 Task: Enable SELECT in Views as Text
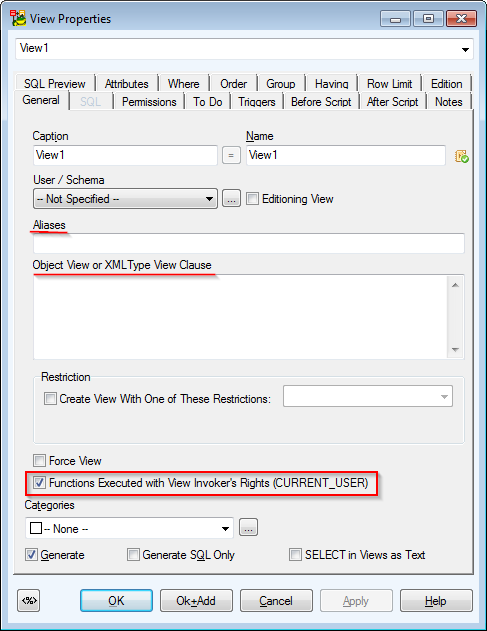(295, 555)
